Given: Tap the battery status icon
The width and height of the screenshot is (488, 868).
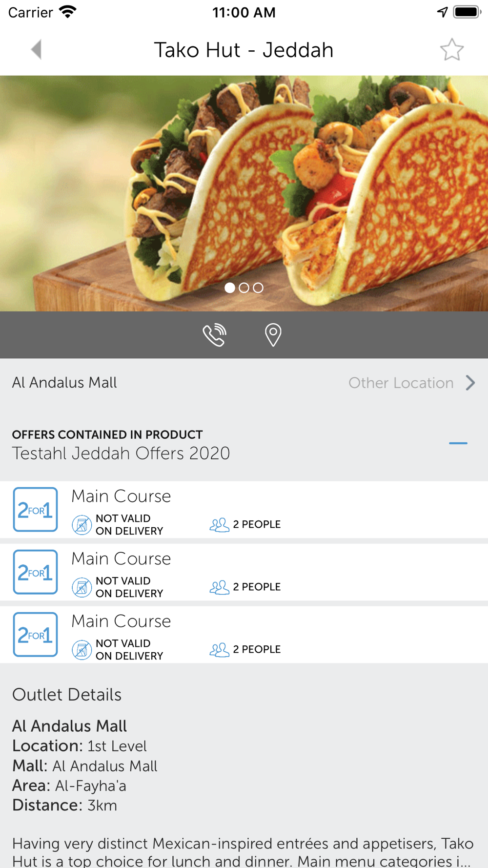Looking at the screenshot, I should [x=467, y=12].
